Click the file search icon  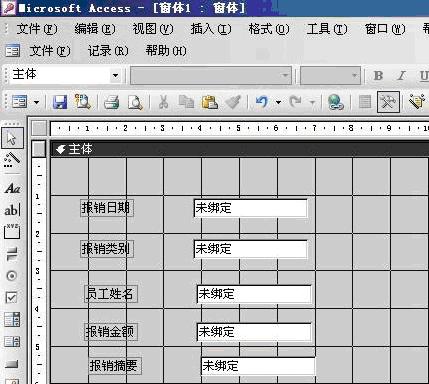click(x=82, y=102)
